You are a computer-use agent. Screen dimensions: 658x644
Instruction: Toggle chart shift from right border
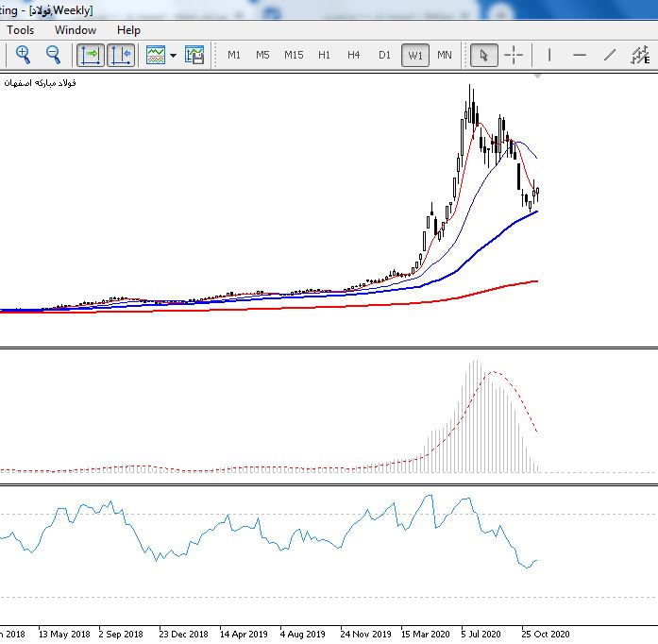(121, 55)
